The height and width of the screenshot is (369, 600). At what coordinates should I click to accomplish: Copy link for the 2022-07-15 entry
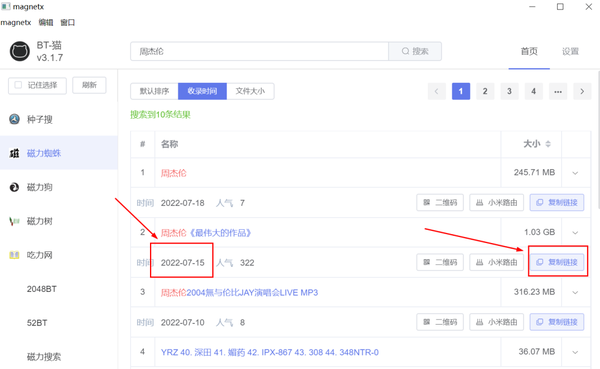(x=557, y=262)
